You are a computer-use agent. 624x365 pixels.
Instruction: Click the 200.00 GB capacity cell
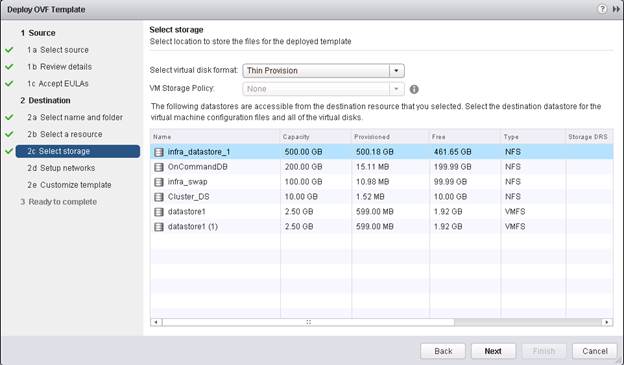[x=303, y=167]
